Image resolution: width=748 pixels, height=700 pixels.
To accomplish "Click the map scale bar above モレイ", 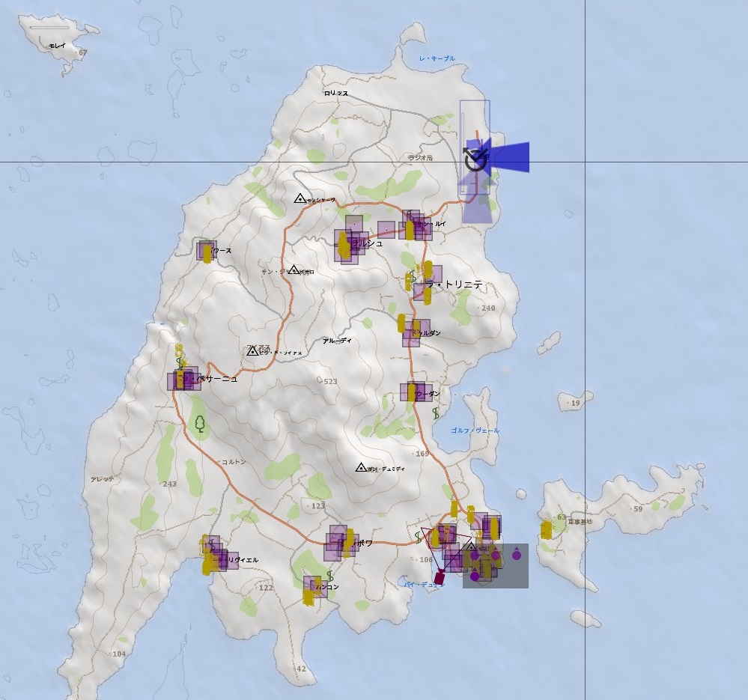I will [49, 28].
